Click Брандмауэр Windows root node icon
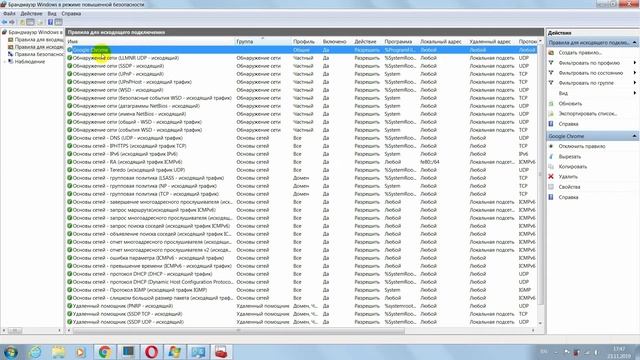The height and width of the screenshot is (360, 640). coord(4,32)
